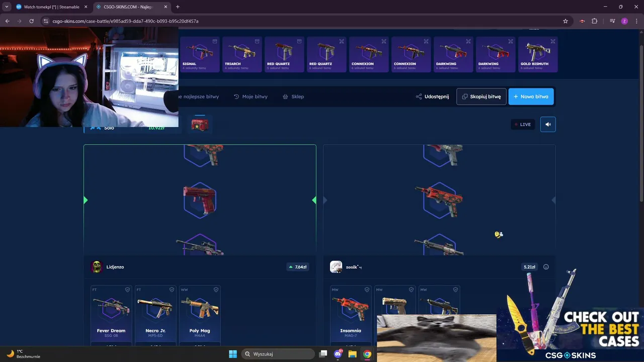
Task: Click the plus icon in Nowa bitwa
Action: (516, 97)
